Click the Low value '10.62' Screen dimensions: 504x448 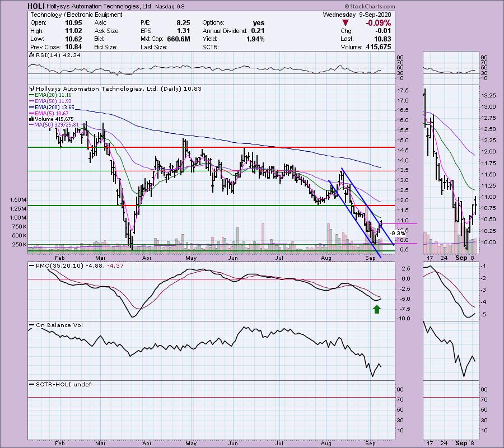[73, 39]
